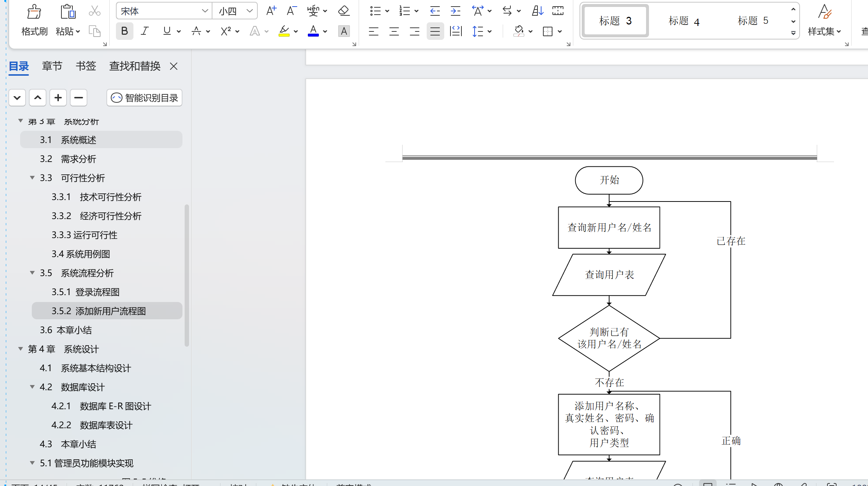This screenshot has height=486, width=868.
Task: Toggle bold formatting
Action: 124,31
